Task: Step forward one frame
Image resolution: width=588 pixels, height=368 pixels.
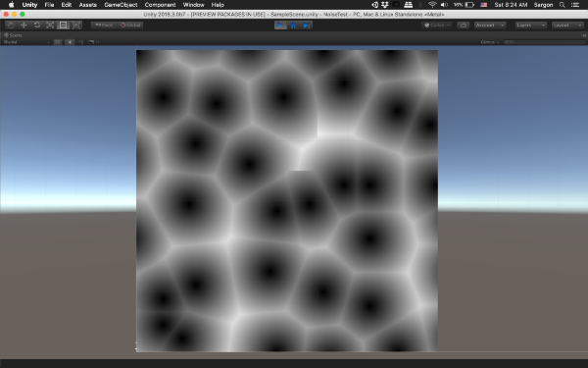Action: pos(307,26)
